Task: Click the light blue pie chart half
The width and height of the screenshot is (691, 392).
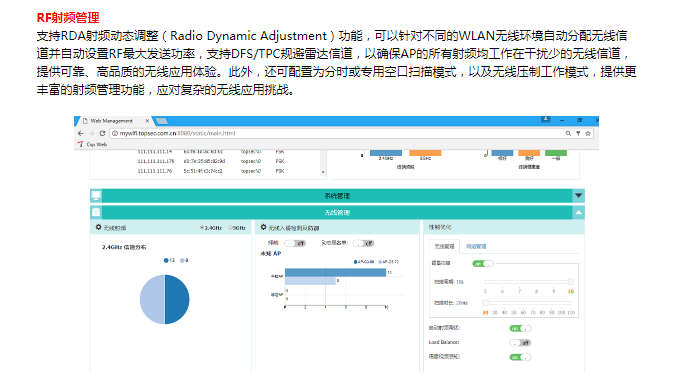Action: point(152,300)
